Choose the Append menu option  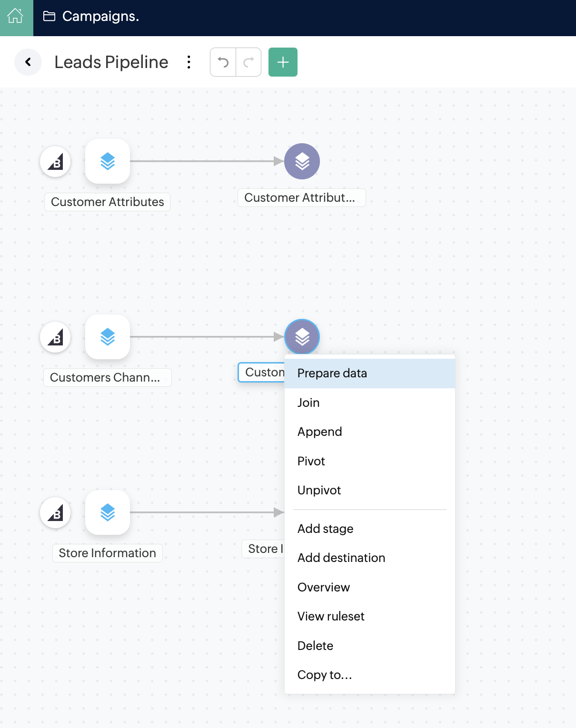(320, 432)
